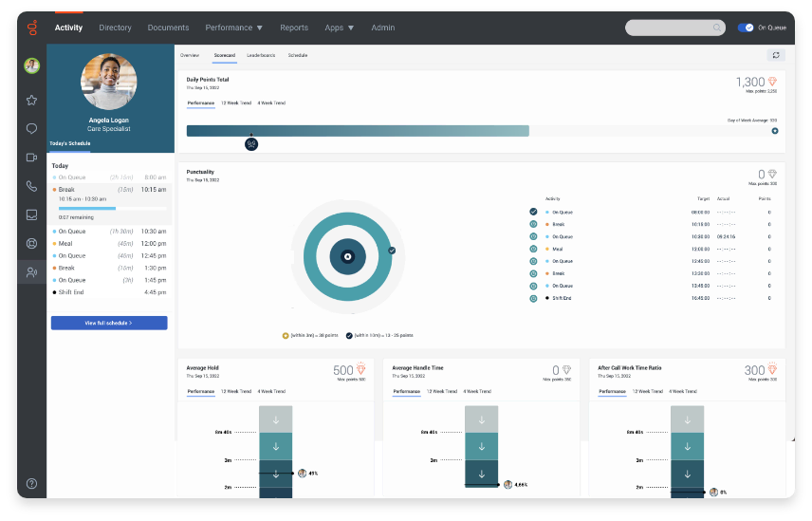This screenshot has height=521, width=812.
Task: Toggle the On Queue switch
Action: click(746, 28)
